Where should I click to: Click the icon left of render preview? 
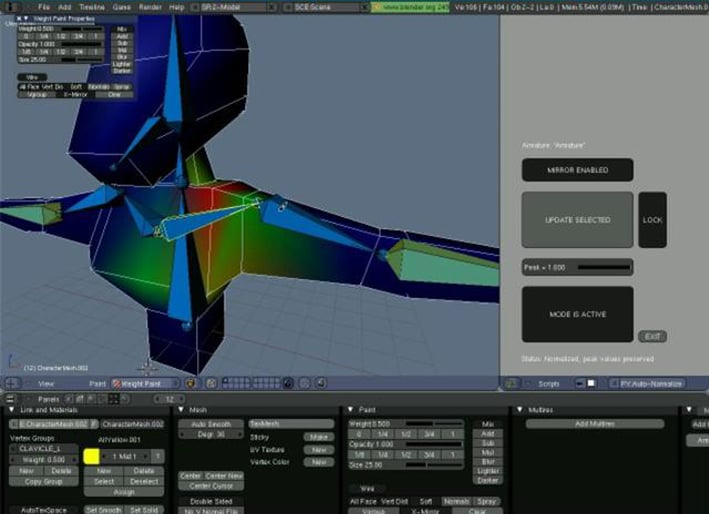305,383
